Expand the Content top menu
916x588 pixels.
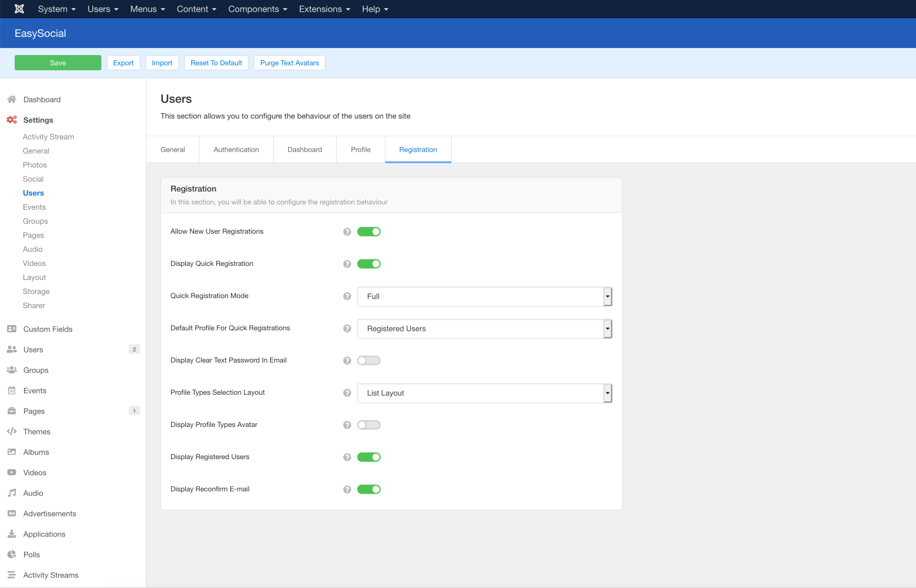[197, 9]
